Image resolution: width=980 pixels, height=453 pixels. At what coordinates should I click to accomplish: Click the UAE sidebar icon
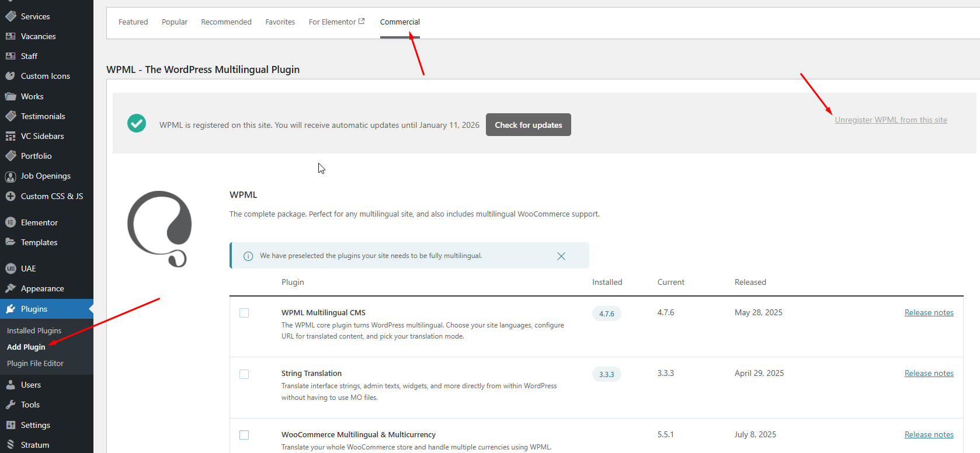click(x=11, y=269)
